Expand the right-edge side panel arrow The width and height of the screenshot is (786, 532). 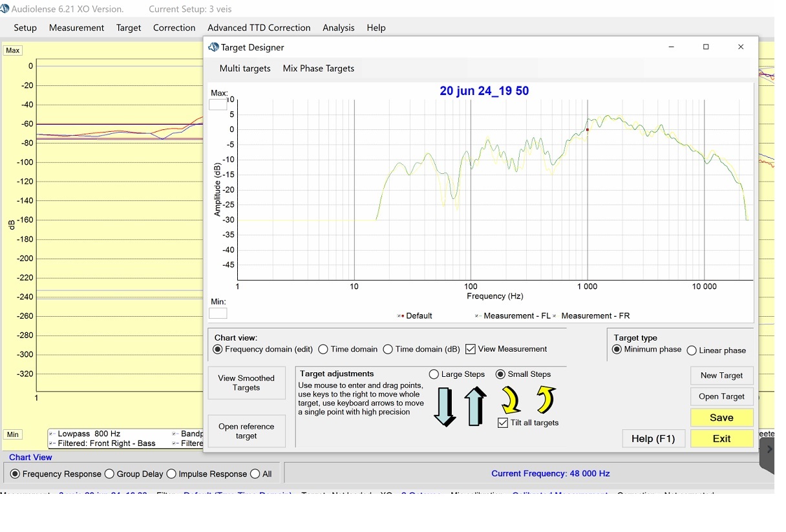(x=769, y=449)
